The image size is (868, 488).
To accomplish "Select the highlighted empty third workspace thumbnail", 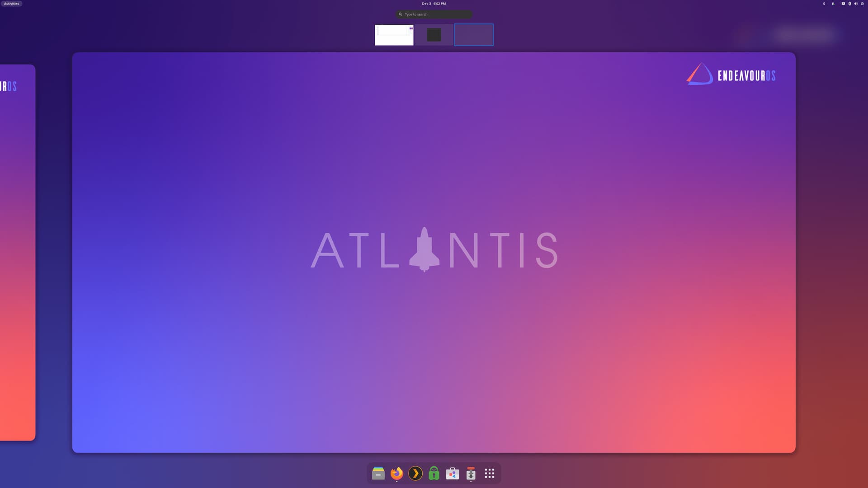I will coord(474,35).
